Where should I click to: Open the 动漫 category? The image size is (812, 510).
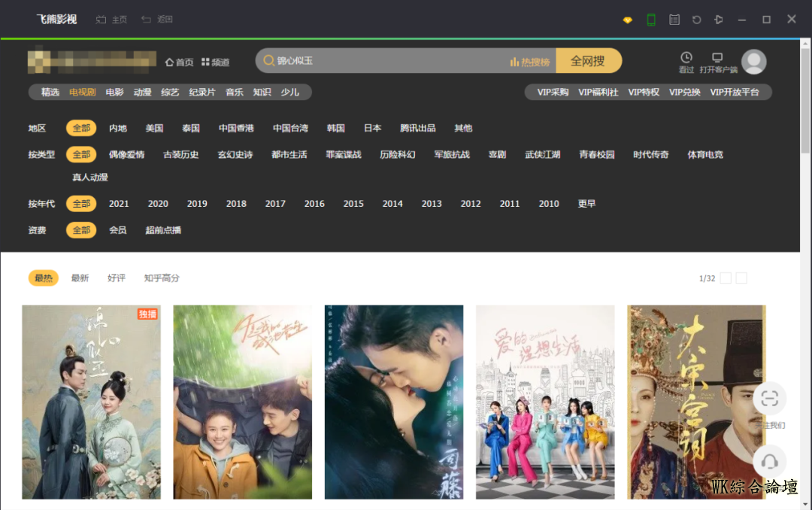click(142, 93)
